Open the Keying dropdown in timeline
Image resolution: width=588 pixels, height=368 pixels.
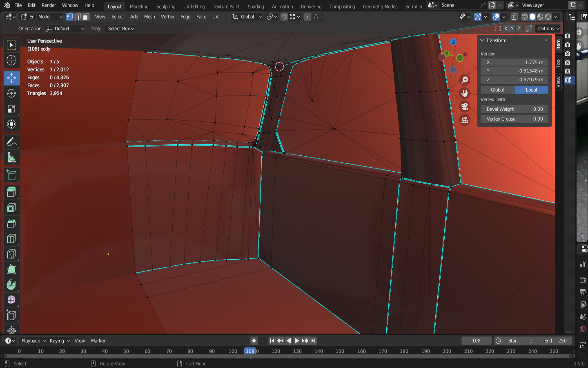point(60,341)
